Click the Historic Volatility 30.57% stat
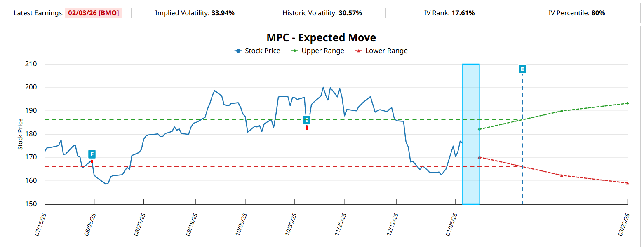This screenshot has width=644, height=252. point(322,13)
